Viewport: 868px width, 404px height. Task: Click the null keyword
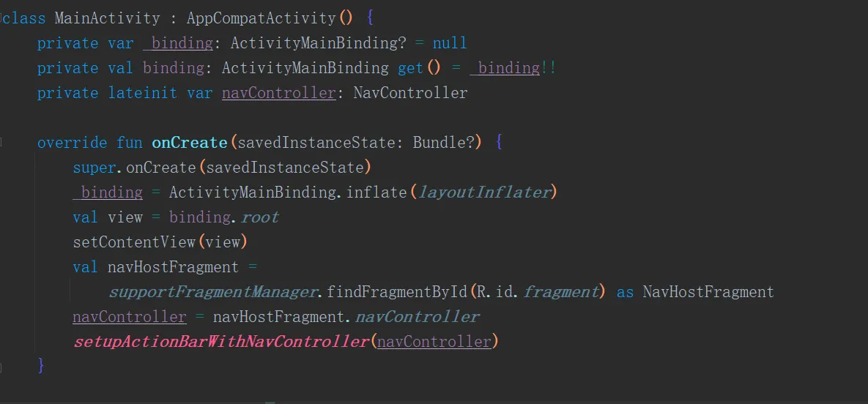[450, 43]
